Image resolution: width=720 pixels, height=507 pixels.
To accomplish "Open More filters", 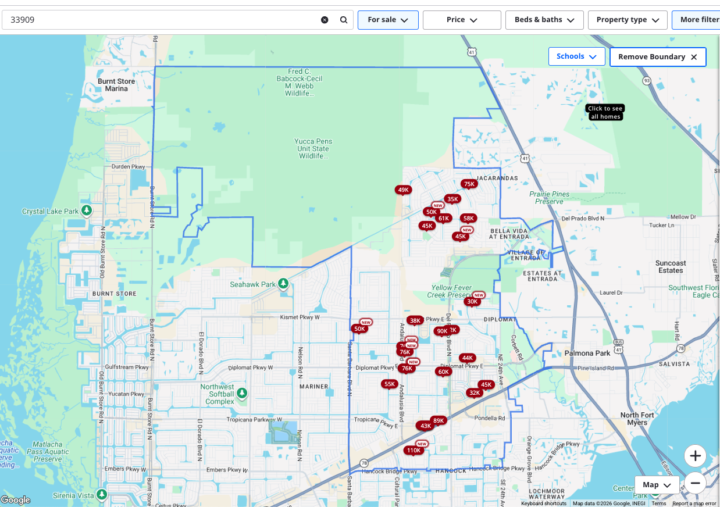I will 697,20.
